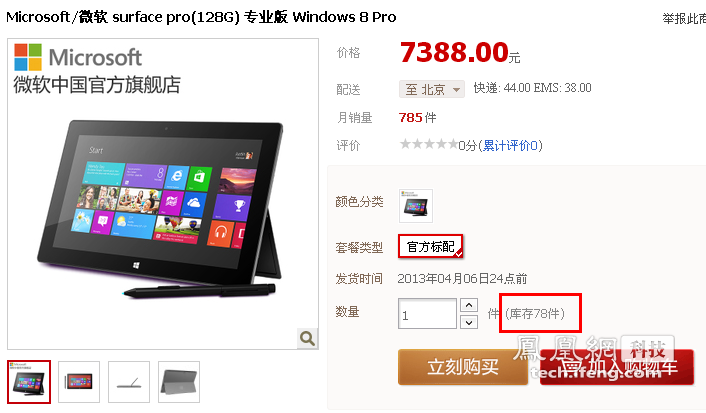The width and height of the screenshot is (706, 413).
Task: Click the main Surface Pro product image
Action: coord(162,209)
